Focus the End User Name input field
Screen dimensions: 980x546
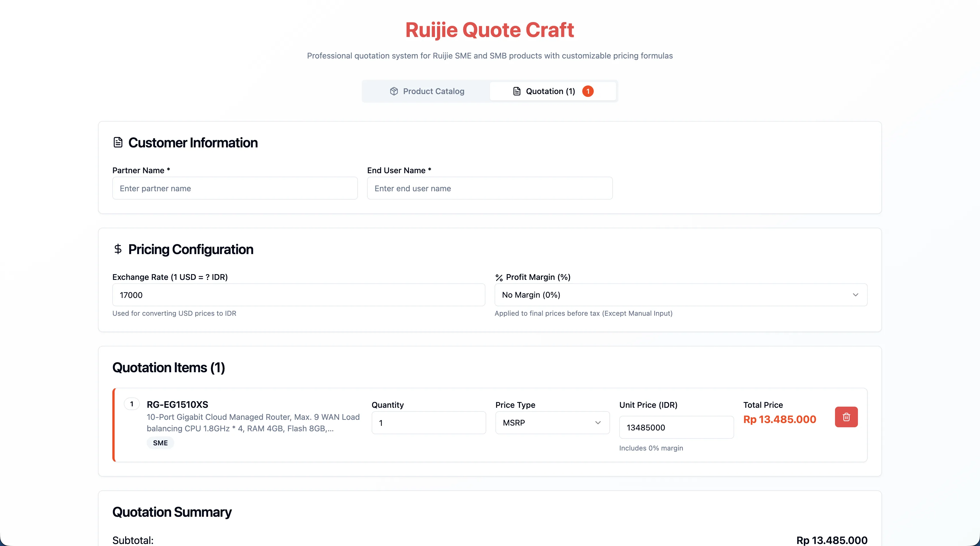point(490,188)
